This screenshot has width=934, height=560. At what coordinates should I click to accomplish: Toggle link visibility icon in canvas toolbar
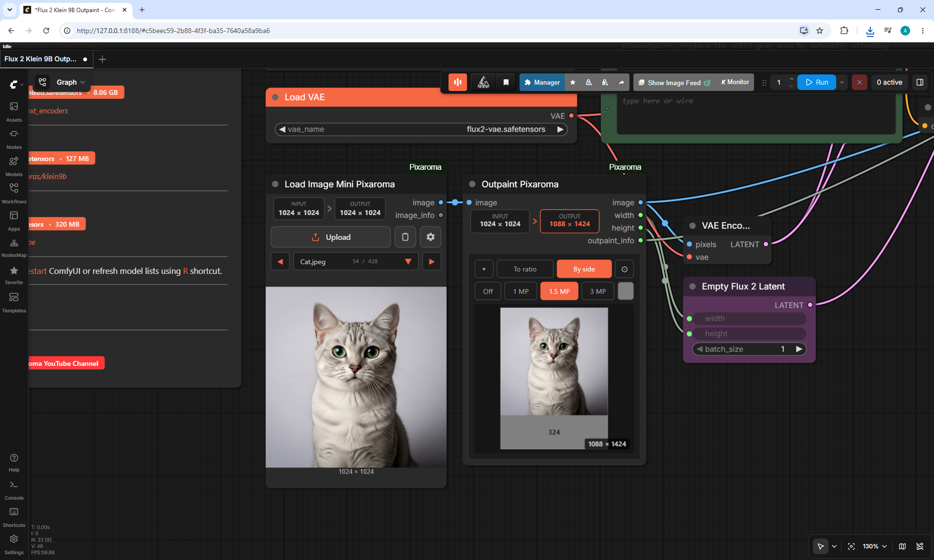(x=920, y=546)
